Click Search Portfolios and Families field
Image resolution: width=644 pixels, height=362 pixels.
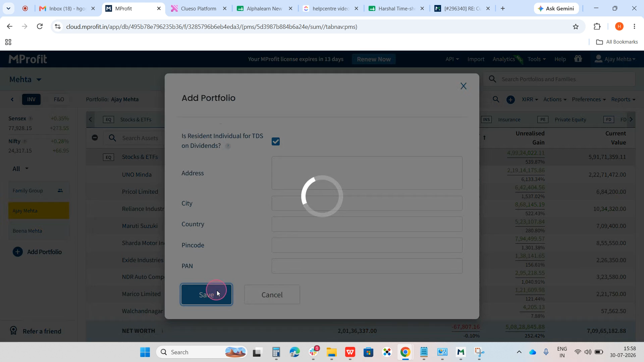(559, 79)
